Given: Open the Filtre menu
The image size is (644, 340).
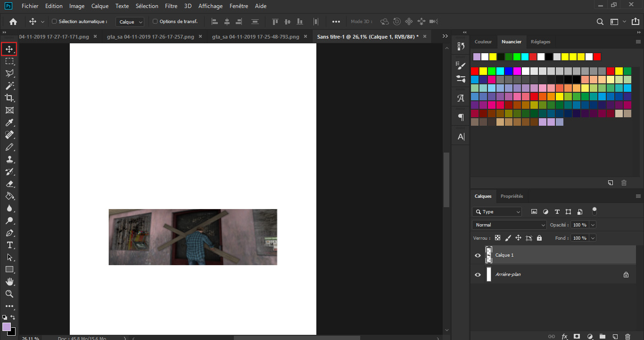Looking at the screenshot, I should (x=172, y=6).
